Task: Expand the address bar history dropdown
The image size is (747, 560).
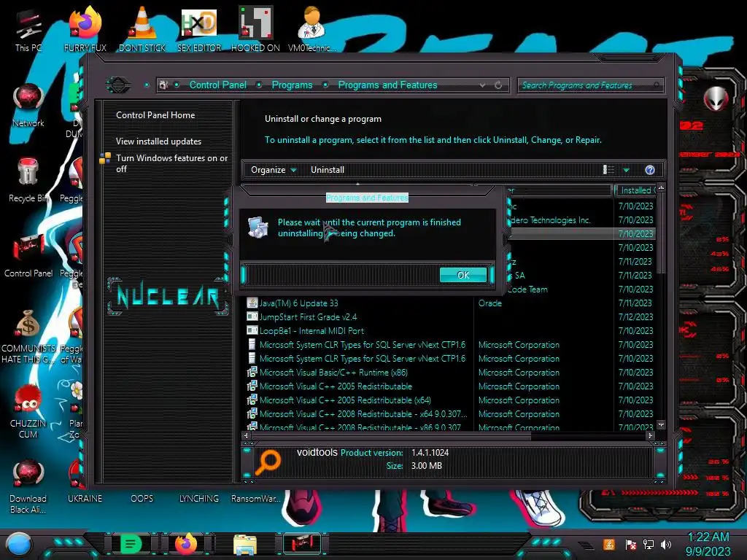Action: point(483,85)
